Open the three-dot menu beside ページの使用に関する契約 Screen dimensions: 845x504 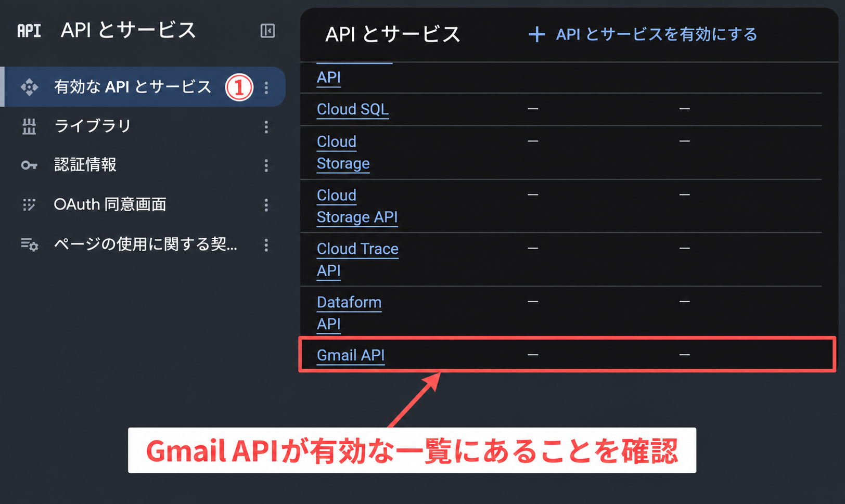click(x=266, y=245)
